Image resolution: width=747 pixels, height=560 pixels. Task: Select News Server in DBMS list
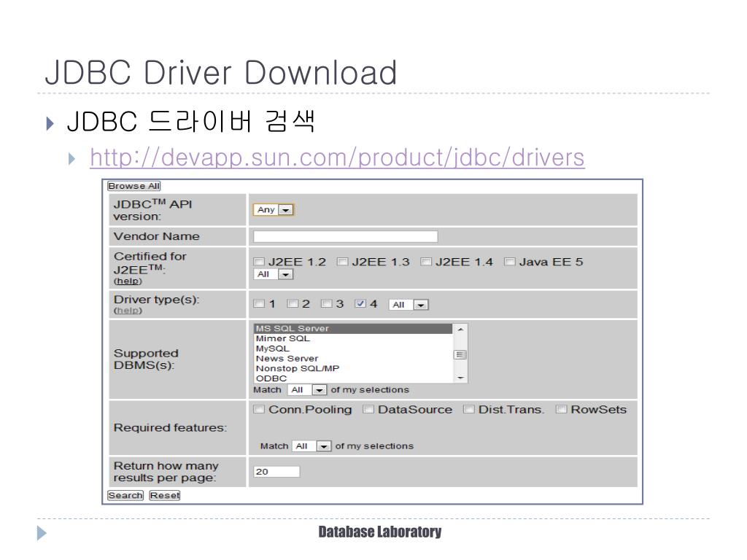353,359
